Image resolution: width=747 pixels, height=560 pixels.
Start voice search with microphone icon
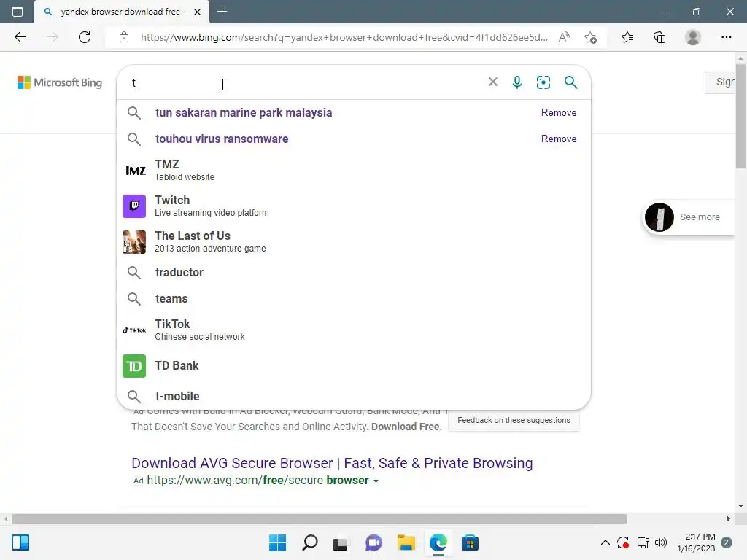(517, 82)
